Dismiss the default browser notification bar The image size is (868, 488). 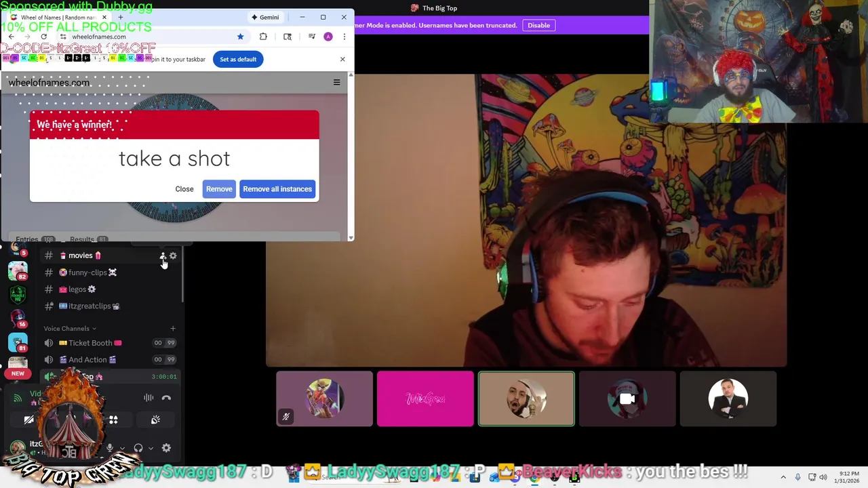click(342, 59)
